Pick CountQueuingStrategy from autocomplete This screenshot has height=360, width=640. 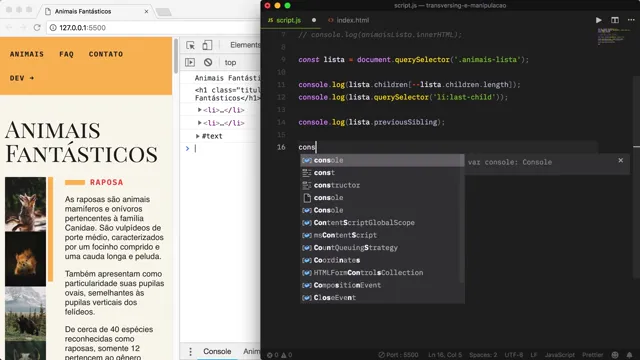pos(382,248)
